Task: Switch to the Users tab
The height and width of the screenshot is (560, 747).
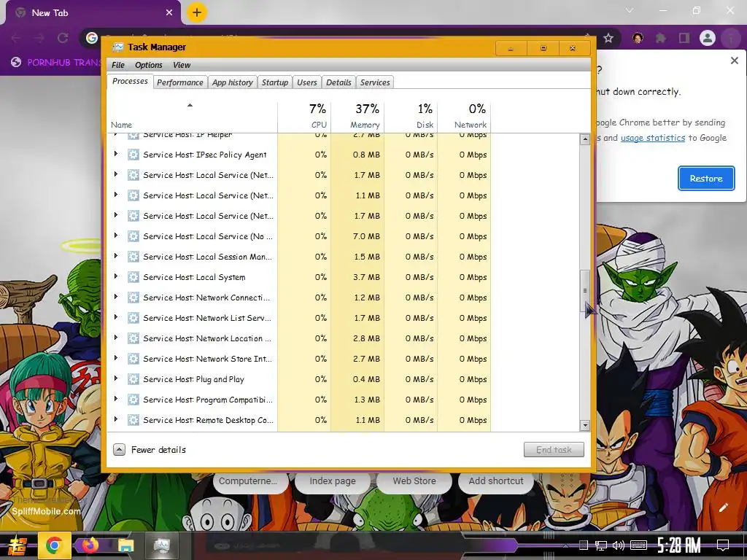Action: pos(307,82)
